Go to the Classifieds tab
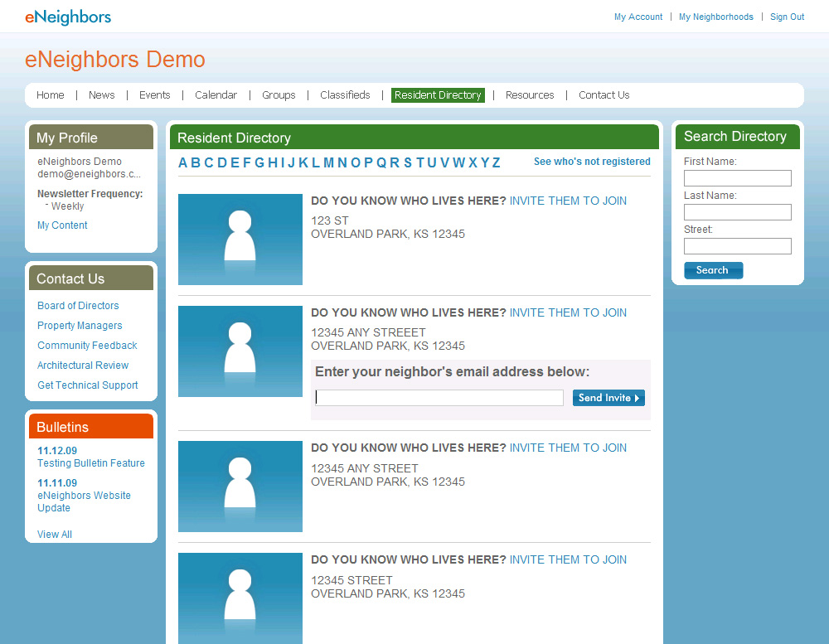829x644 pixels. click(345, 95)
